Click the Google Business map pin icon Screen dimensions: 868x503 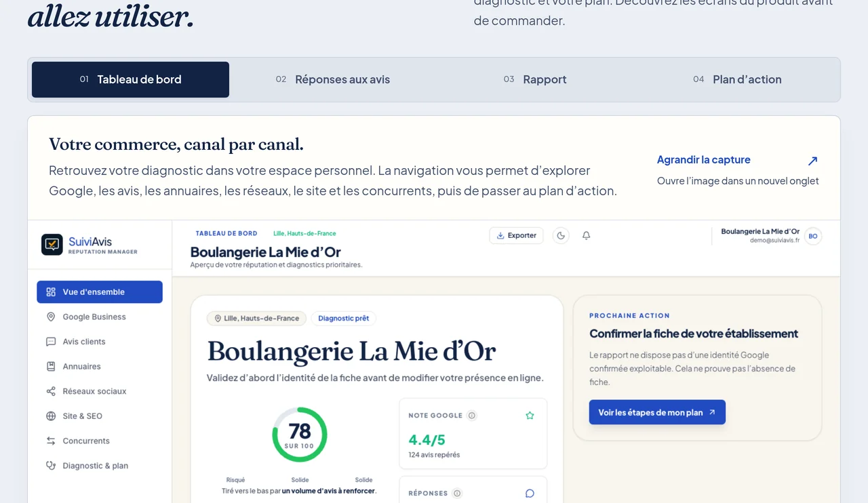click(51, 317)
